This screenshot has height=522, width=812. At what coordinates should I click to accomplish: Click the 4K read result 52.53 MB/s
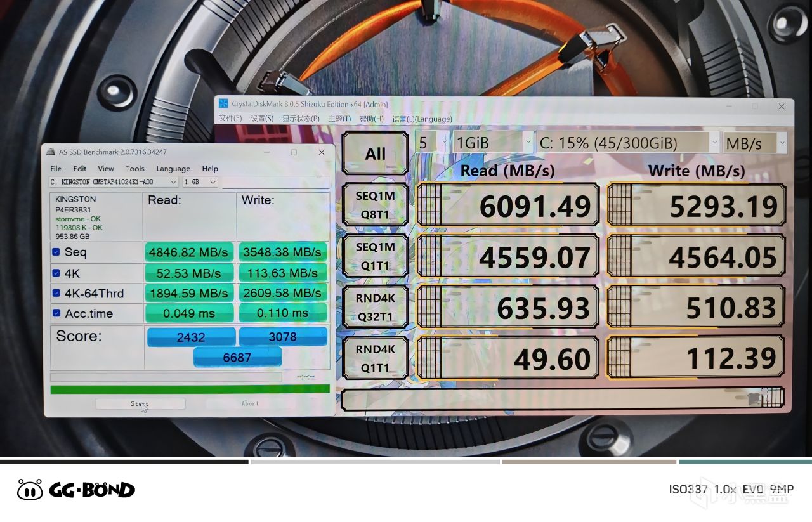188,273
